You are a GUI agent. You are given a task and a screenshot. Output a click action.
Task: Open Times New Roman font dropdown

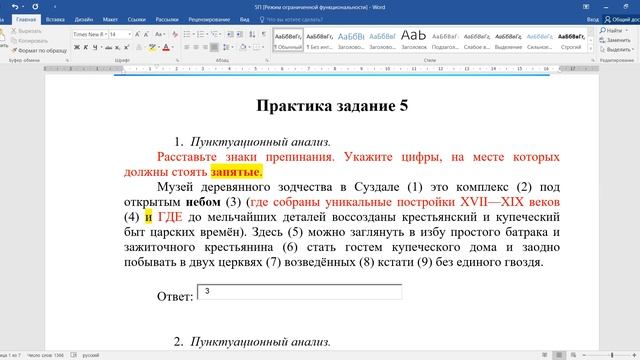[x=106, y=34]
